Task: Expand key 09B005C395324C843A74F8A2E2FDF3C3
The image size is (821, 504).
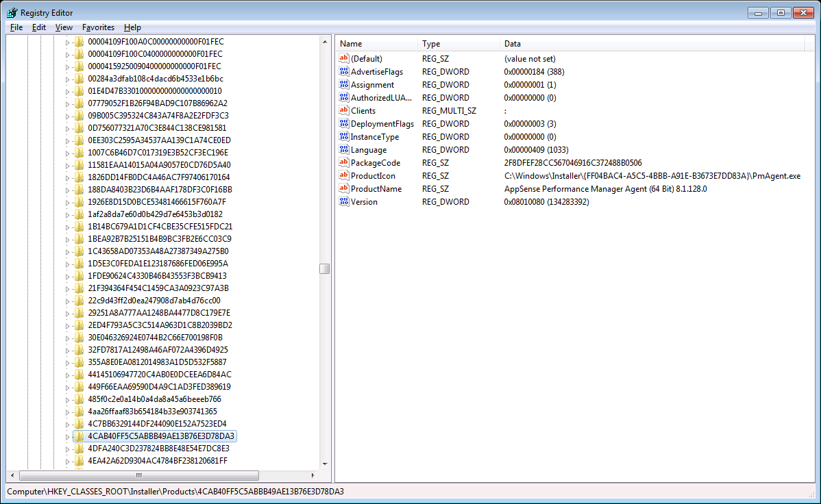Action: [67, 116]
